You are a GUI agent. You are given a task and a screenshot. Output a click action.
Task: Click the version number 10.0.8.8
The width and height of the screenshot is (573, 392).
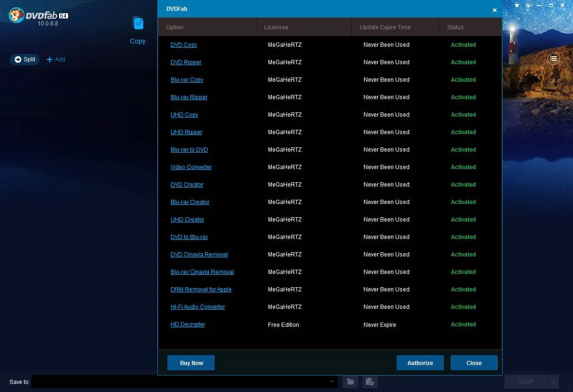48,24
